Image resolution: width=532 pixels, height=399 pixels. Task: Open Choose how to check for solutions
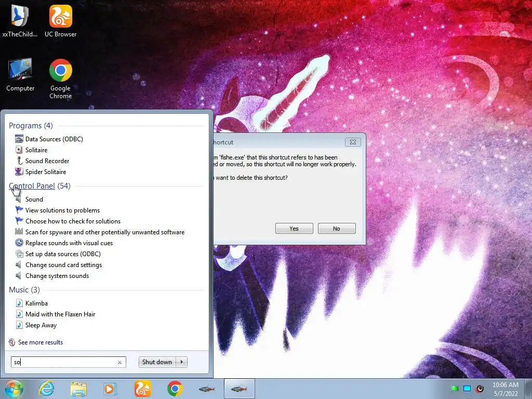(73, 221)
